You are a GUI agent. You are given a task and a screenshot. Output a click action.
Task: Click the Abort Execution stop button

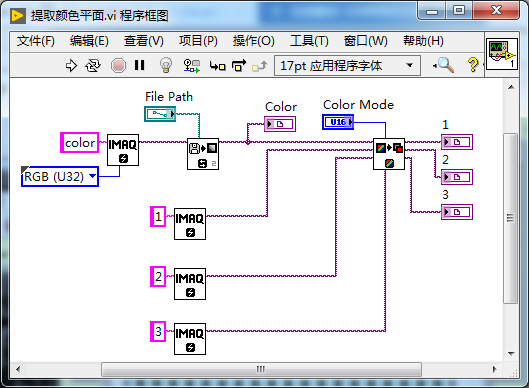pyautogui.click(x=118, y=65)
